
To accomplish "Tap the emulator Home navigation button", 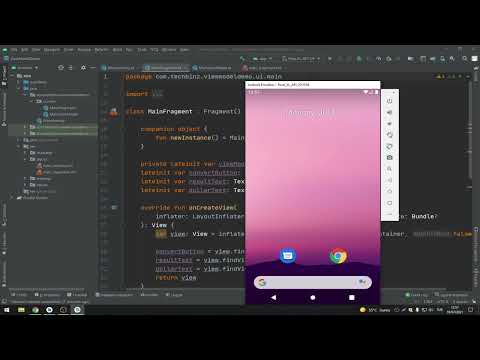I will [x=313, y=297].
